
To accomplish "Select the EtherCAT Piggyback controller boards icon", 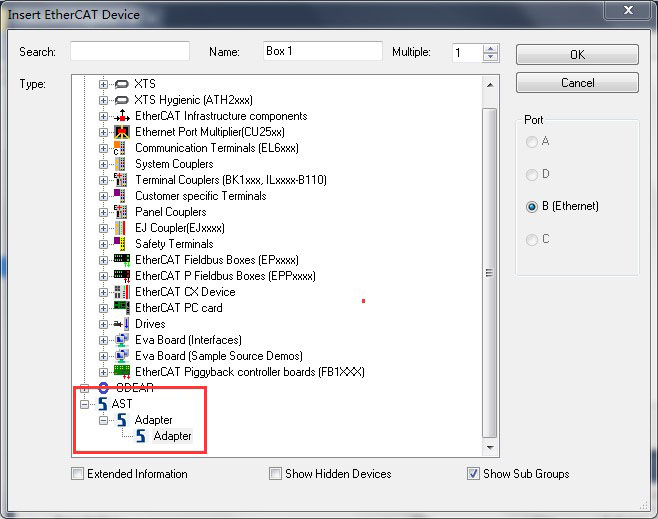I will click(x=122, y=372).
